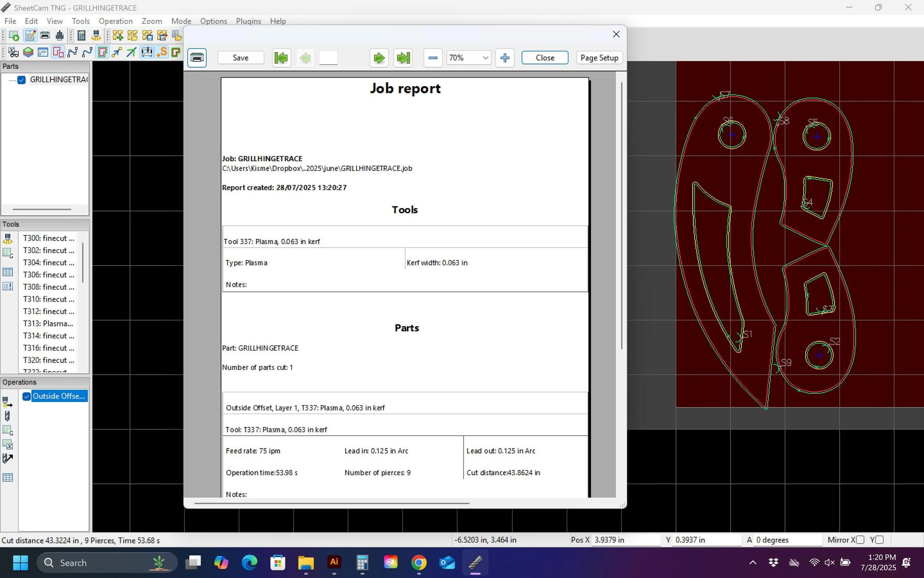
Task: Click the blue table grid icon in Tools panel
Action: tap(8, 272)
